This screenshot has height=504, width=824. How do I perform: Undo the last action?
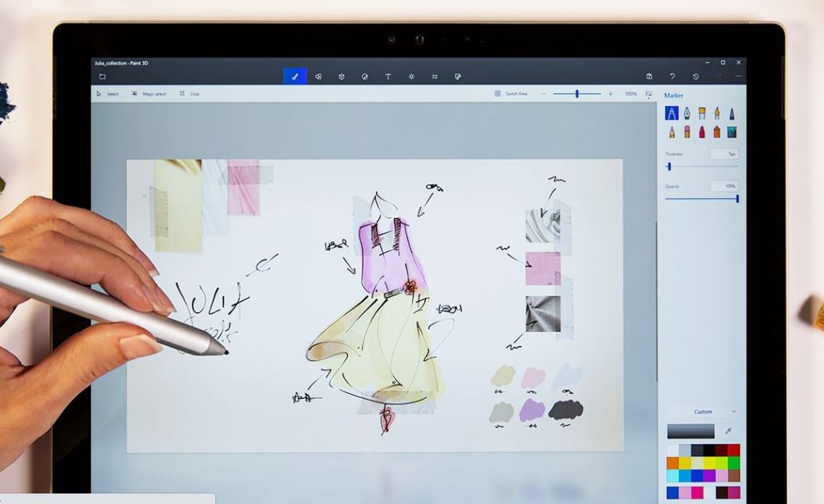click(672, 77)
